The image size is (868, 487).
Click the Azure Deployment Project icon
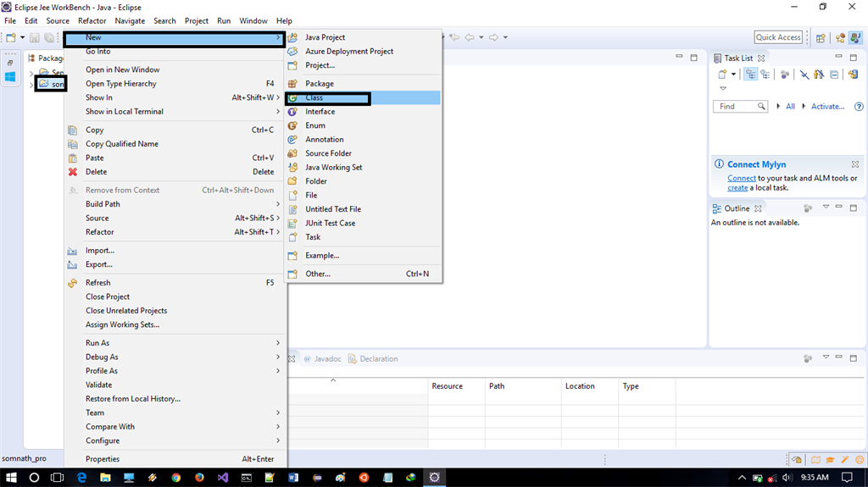[x=292, y=51]
